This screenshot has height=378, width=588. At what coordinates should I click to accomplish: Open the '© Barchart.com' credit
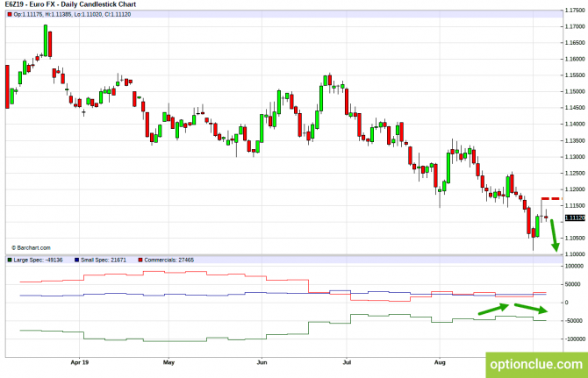(x=31, y=248)
